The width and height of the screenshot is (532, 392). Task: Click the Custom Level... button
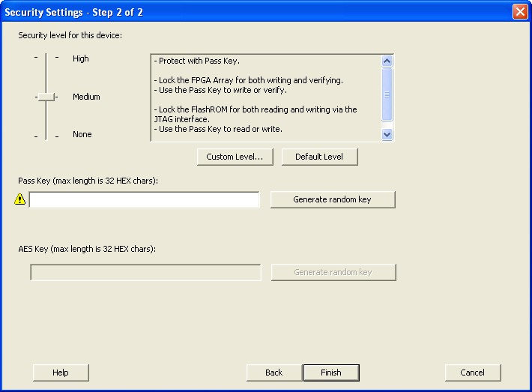pyautogui.click(x=235, y=157)
